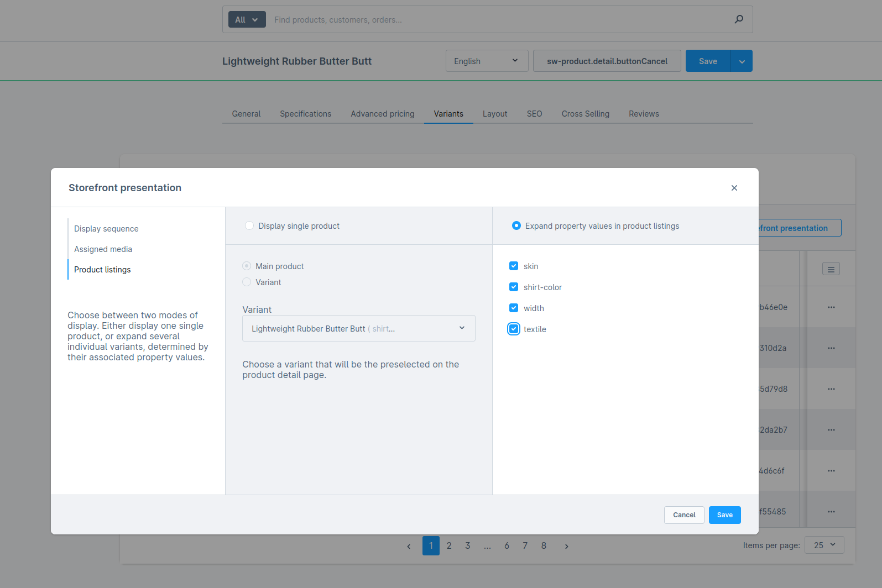The image size is (882, 588).
Task: Click the search magnifier icon
Action: [738, 19]
